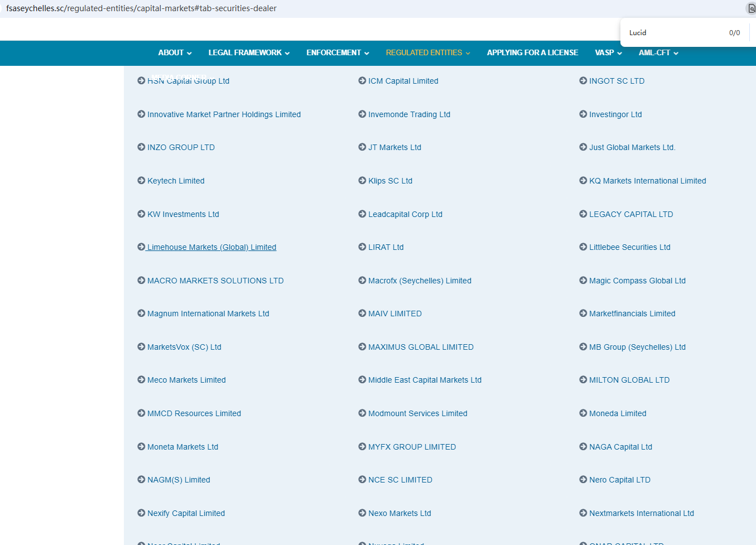Open the REGULATED ENTITIES dropdown menu
756x545 pixels.
pos(428,53)
